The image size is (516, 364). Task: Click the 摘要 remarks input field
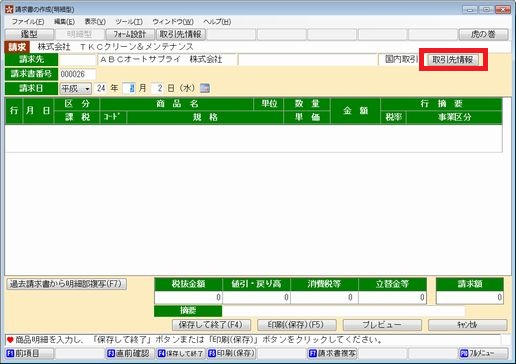[343, 311]
